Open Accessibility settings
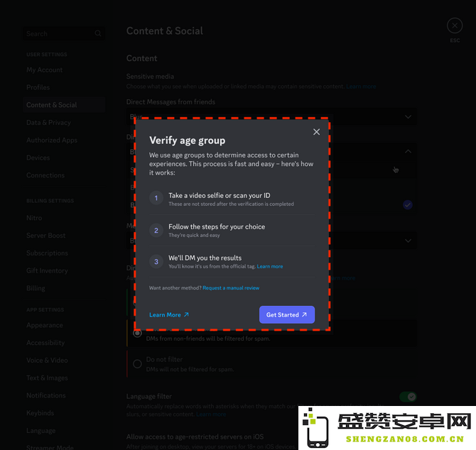This screenshot has height=450, width=476. (x=45, y=343)
